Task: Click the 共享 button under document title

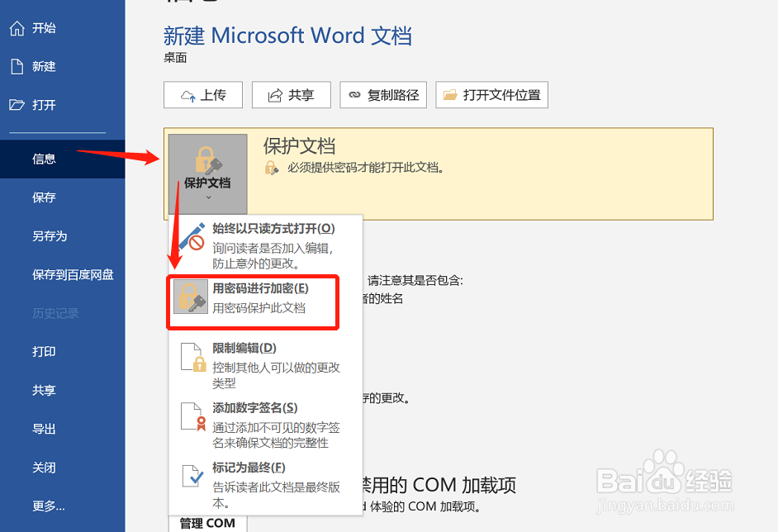Action: pyautogui.click(x=292, y=95)
